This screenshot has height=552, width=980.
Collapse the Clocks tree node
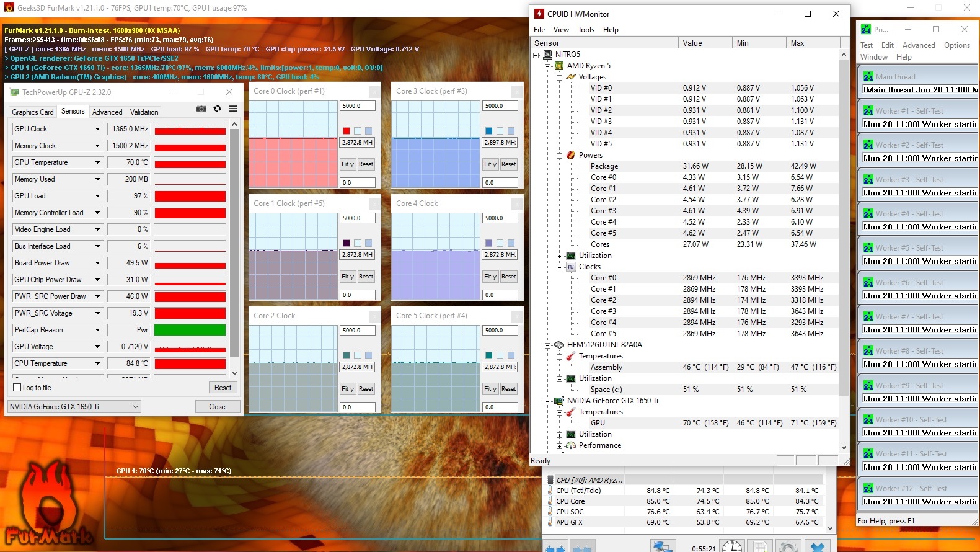pos(559,267)
